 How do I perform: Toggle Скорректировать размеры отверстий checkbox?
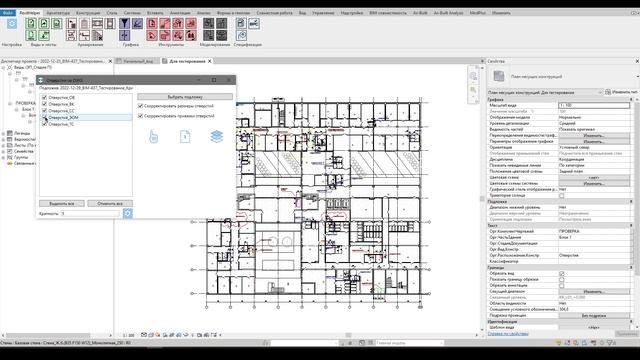(140, 106)
